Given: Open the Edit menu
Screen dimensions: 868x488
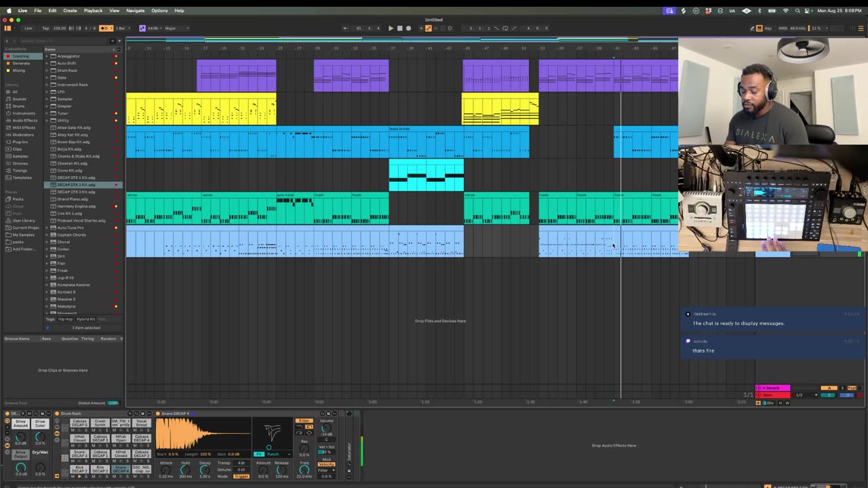Looking at the screenshot, I should tap(52, 11).
